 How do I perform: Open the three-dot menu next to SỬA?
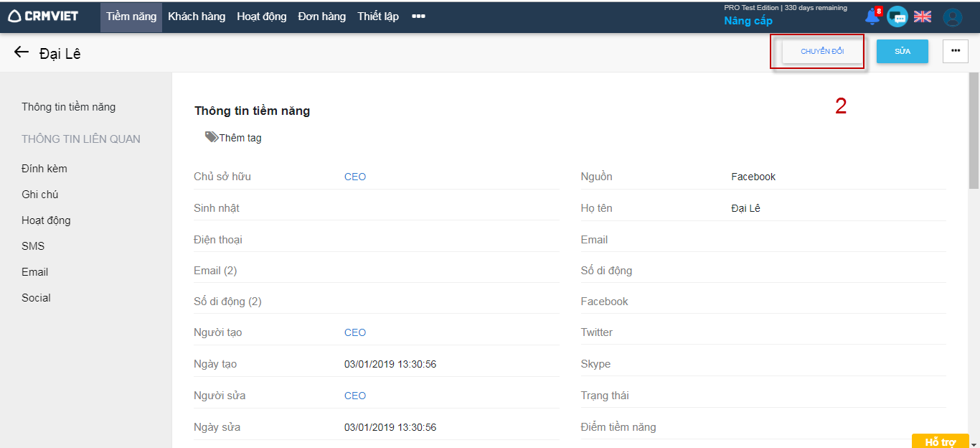tap(955, 51)
